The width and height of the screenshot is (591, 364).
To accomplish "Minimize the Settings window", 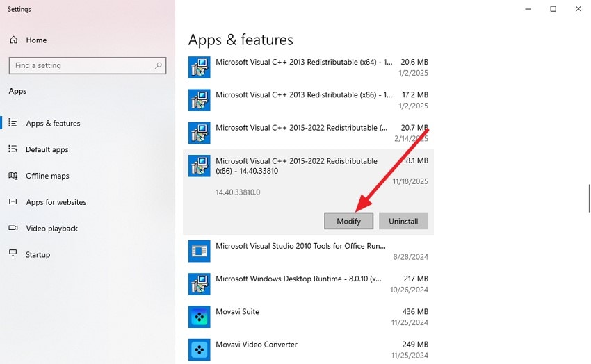I will pos(528,8).
